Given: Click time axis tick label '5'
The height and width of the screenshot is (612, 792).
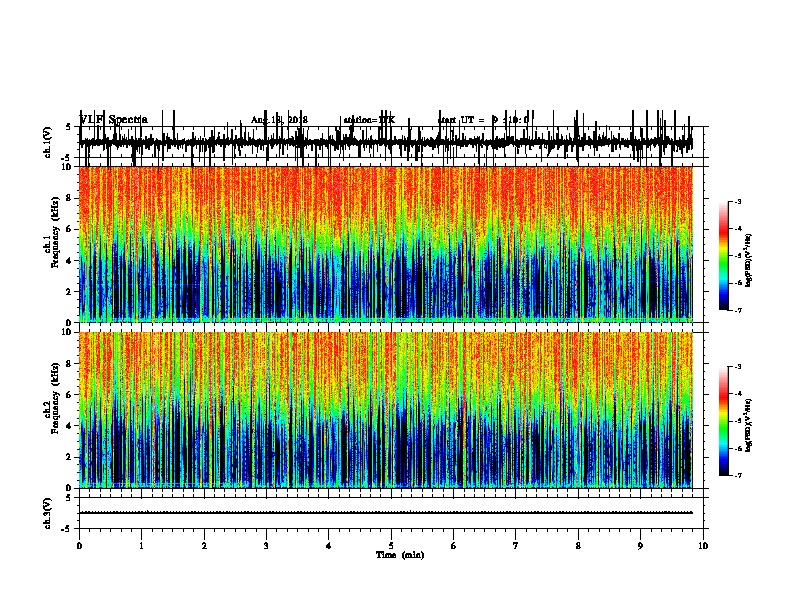Looking at the screenshot, I should tap(391, 546).
